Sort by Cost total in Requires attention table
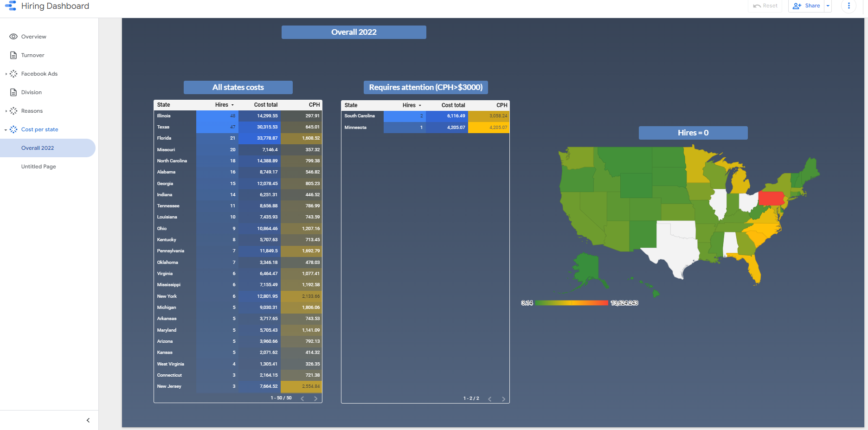The image size is (868, 430). [453, 105]
